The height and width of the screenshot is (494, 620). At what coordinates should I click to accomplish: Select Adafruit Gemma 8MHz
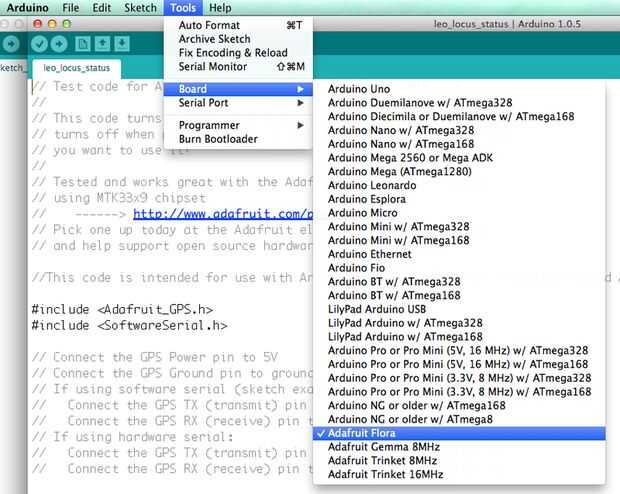coord(459,447)
